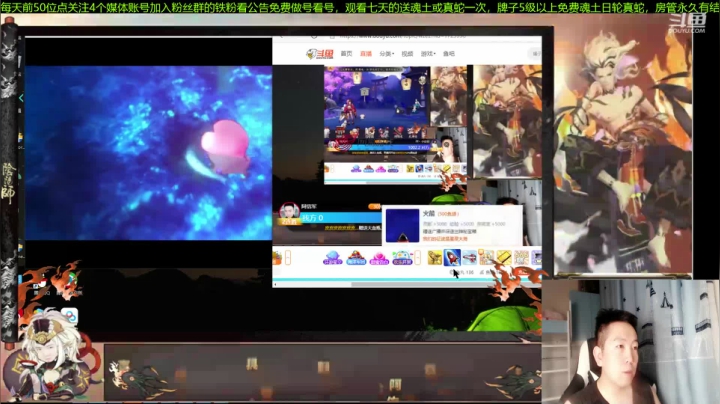
Task: Go to 首页 in Douyu navigation
Action: coord(346,54)
